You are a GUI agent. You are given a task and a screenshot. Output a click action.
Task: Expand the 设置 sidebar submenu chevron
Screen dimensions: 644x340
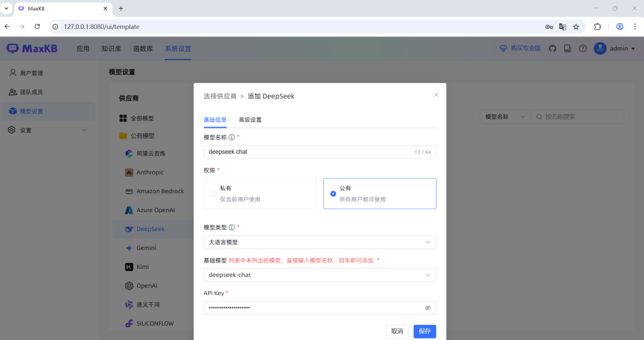click(84, 130)
